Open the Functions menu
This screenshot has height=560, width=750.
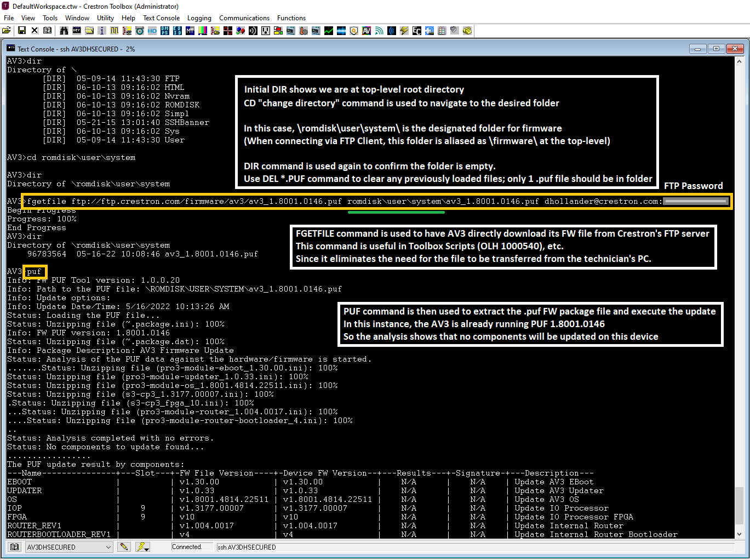[291, 18]
